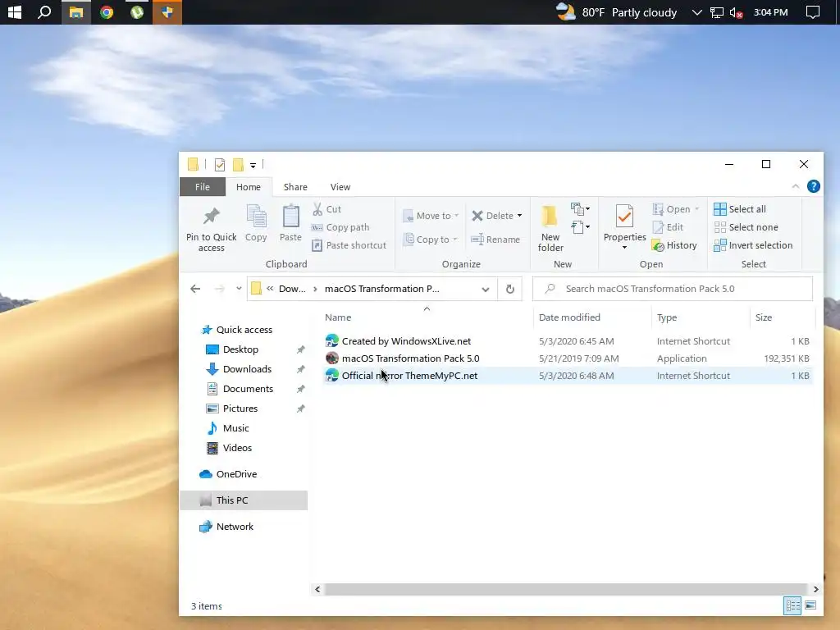Open uTorrent from taskbar
Viewport: 840px width, 630px height.
click(137, 11)
